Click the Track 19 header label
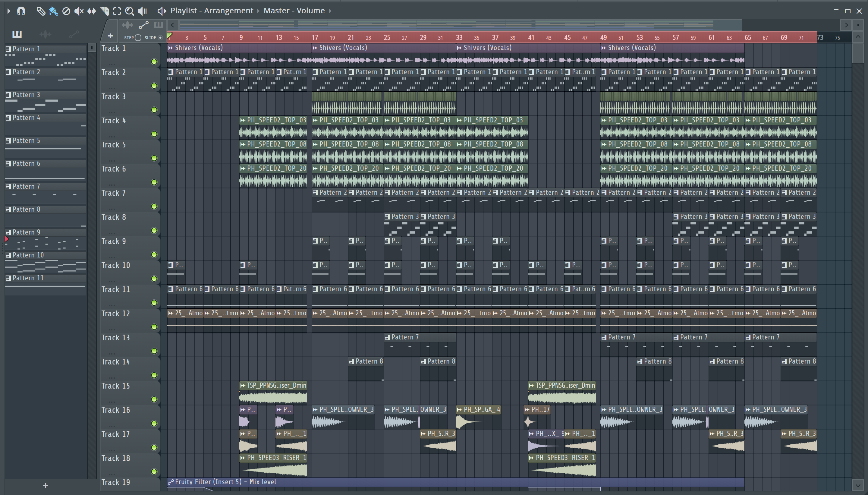Viewport: 868px width, 495px height. point(115,483)
